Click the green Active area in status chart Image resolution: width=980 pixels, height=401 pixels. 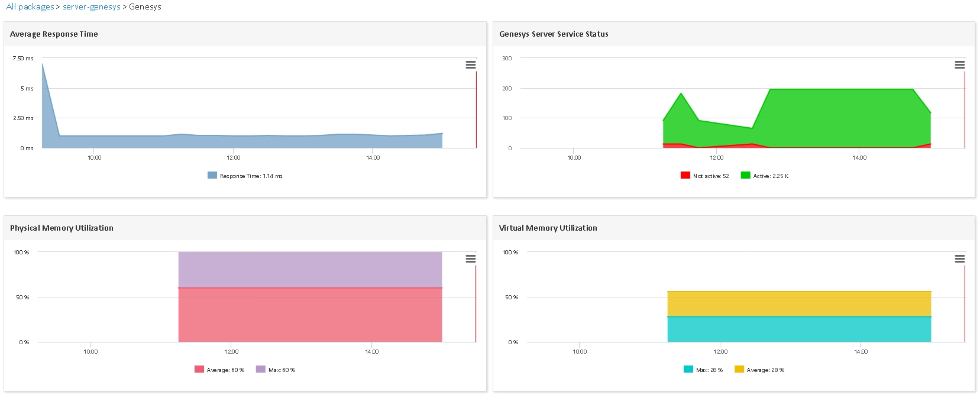(x=840, y=118)
